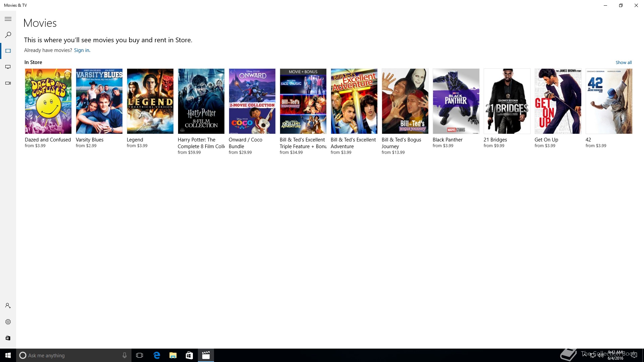Open the Black Panther poster
Screen dimensions: 644x362
(456, 101)
